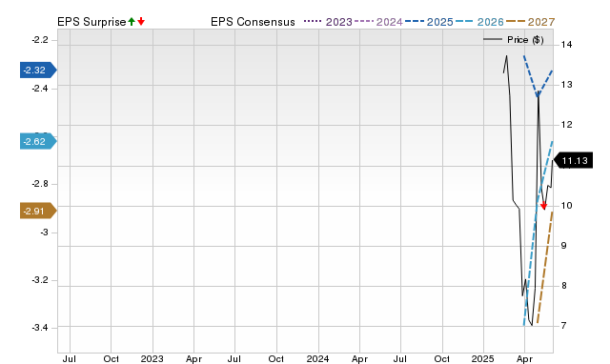Click the 2025 label on time axis
Image resolution: width=610 pixels, height=364 pixels.
pyautogui.click(x=483, y=358)
